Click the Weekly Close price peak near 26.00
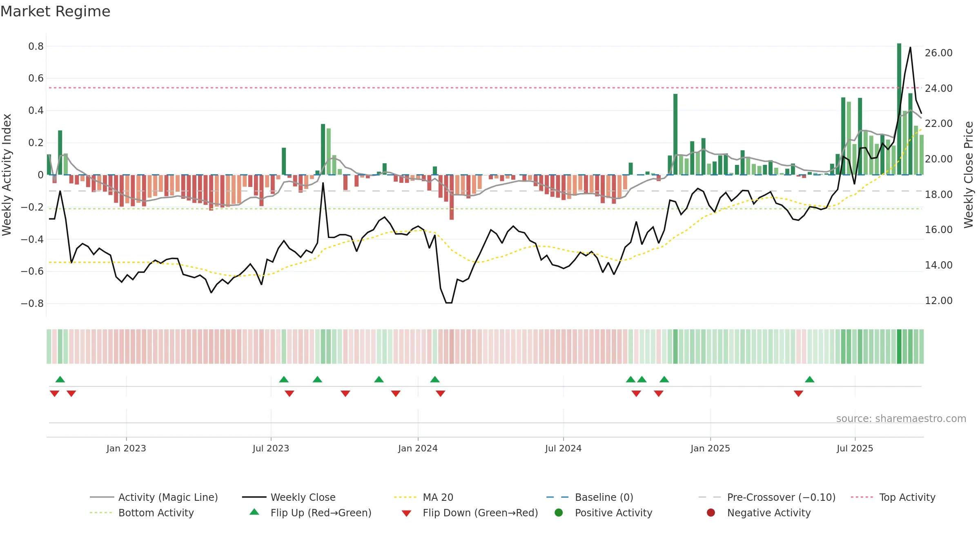Image resolution: width=980 pixels, height=551 pixels. (910, 47)
